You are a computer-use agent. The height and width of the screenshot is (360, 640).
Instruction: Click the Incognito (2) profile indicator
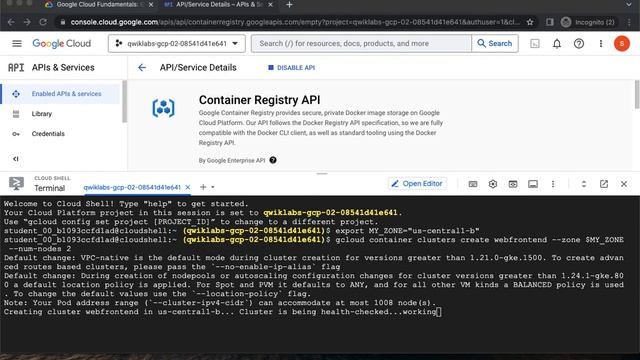(588, 22)
